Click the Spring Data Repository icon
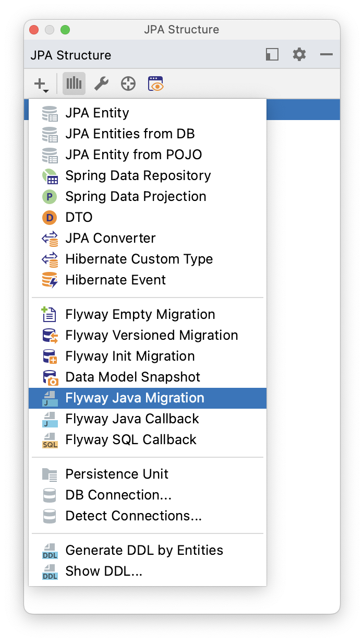This screenshot has width=364, height=642. click(50, 176)
